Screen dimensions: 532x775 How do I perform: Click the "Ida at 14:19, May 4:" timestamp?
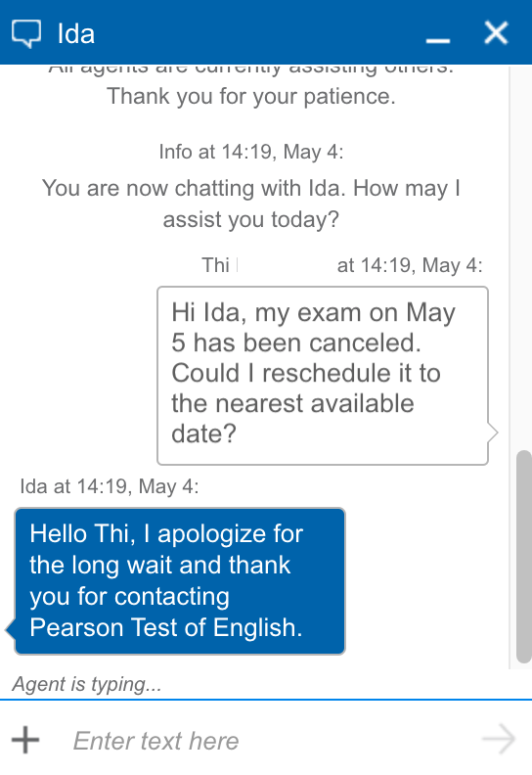[110, 486]
